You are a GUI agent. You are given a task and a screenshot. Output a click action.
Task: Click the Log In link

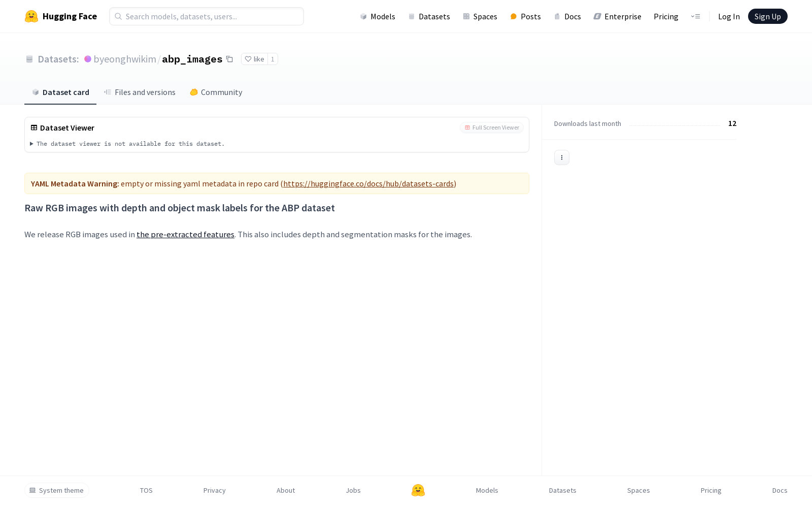[x=729, y=16]
